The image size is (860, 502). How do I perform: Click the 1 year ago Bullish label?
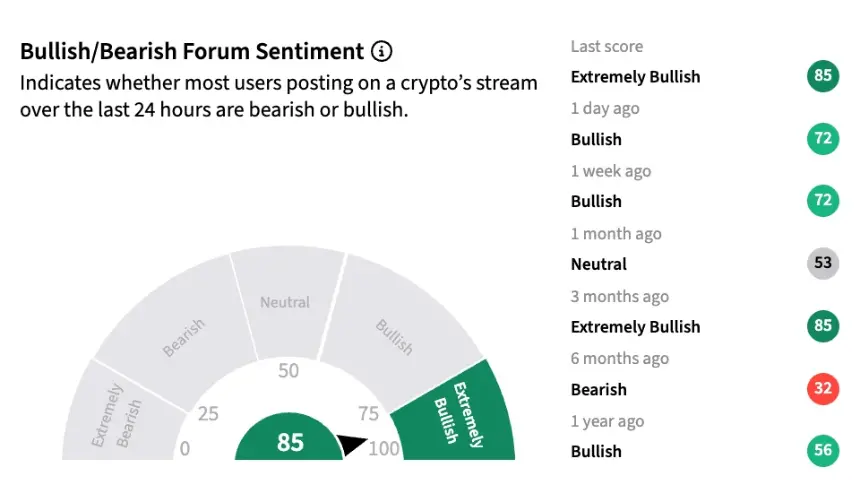(596, 452)
